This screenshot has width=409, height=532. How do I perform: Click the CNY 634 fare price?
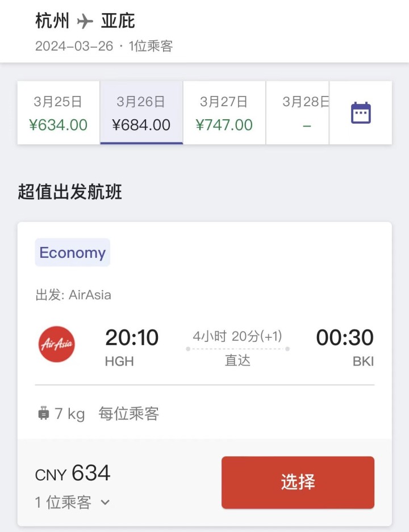[73, 473]
